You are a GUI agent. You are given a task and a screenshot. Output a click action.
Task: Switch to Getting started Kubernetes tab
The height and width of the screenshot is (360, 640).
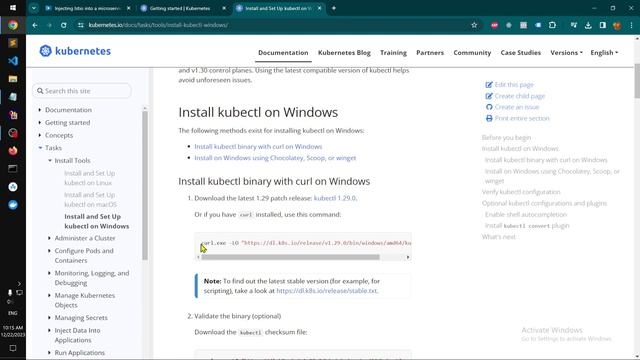point(180,8)
